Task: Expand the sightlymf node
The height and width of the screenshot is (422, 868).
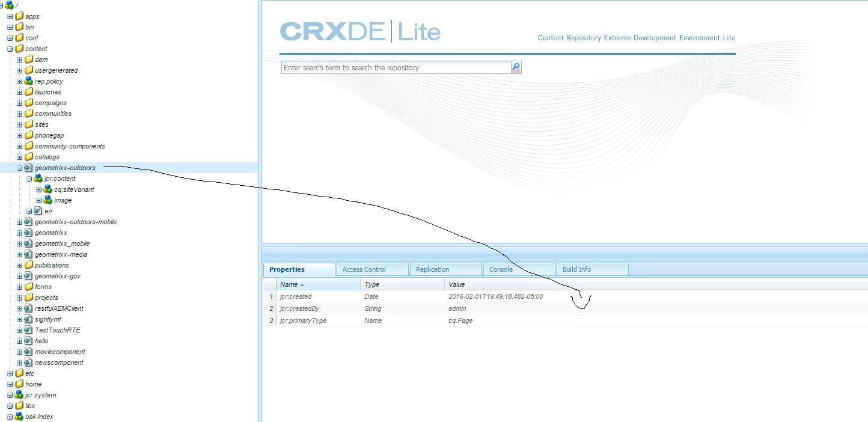Action: point(19,319)
